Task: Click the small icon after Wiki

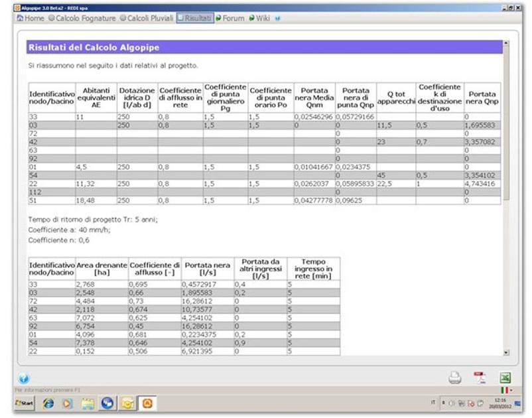Action: click(x=277, y=19)
